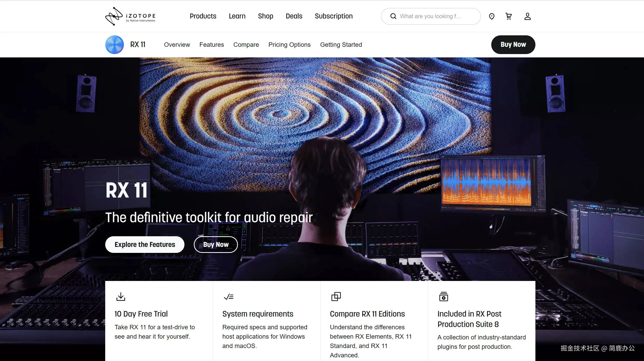Screen dimensions: 644x361
Task: Open Compare RX 11 Editions heading
Action: tap(367, 314)
